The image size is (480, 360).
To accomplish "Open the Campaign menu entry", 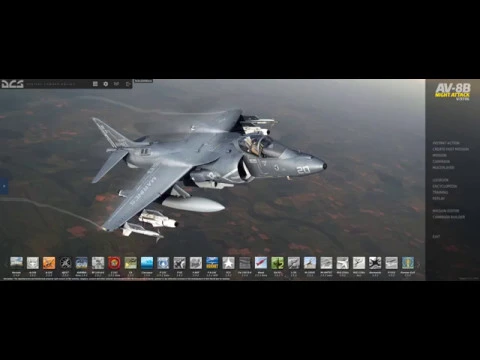I will point(441,161).
